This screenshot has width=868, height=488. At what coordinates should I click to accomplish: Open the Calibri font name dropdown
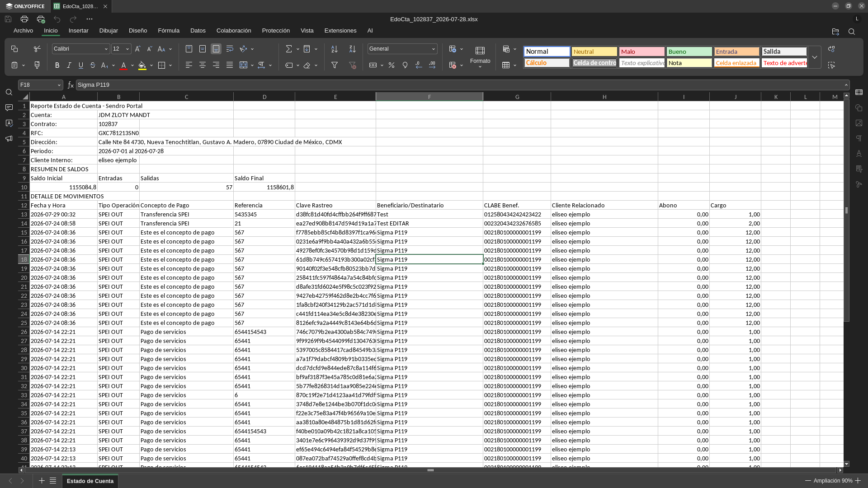106,49
